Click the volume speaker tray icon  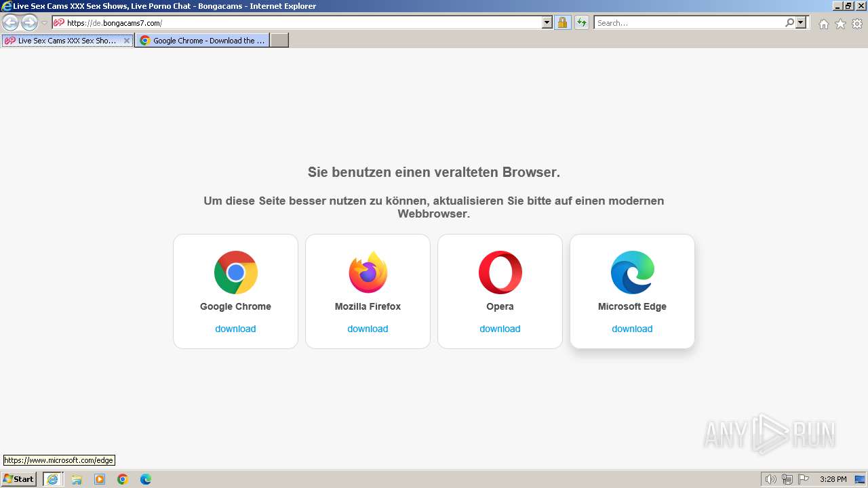pos(770,479)
